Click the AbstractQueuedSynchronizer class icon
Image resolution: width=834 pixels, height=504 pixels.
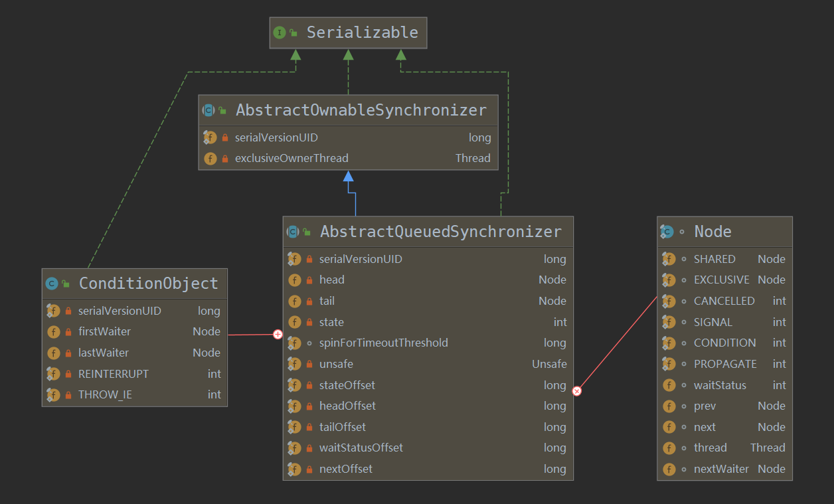(293, 232)
